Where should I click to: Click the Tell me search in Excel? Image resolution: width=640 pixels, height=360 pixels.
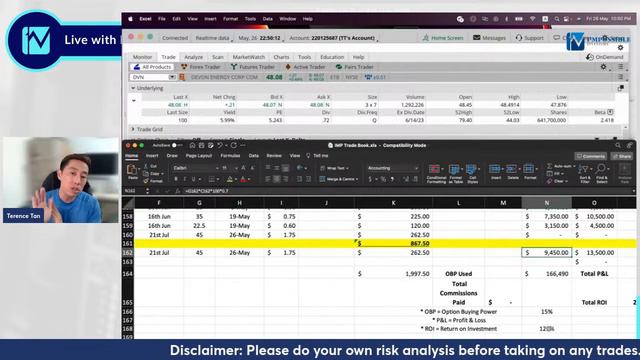[318, 156]
